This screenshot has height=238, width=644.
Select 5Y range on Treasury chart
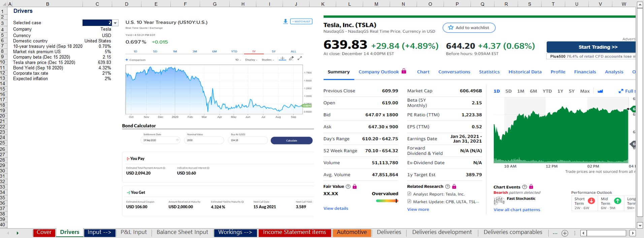[x=274, y=52]
